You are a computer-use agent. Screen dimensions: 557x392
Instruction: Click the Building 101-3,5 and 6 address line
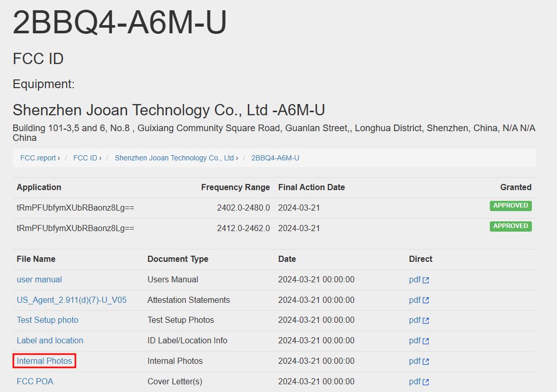[274, 133]
